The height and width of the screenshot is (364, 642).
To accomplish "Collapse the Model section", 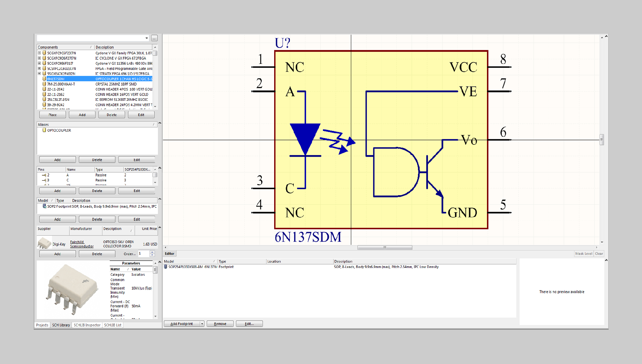I will click(160, 199).
